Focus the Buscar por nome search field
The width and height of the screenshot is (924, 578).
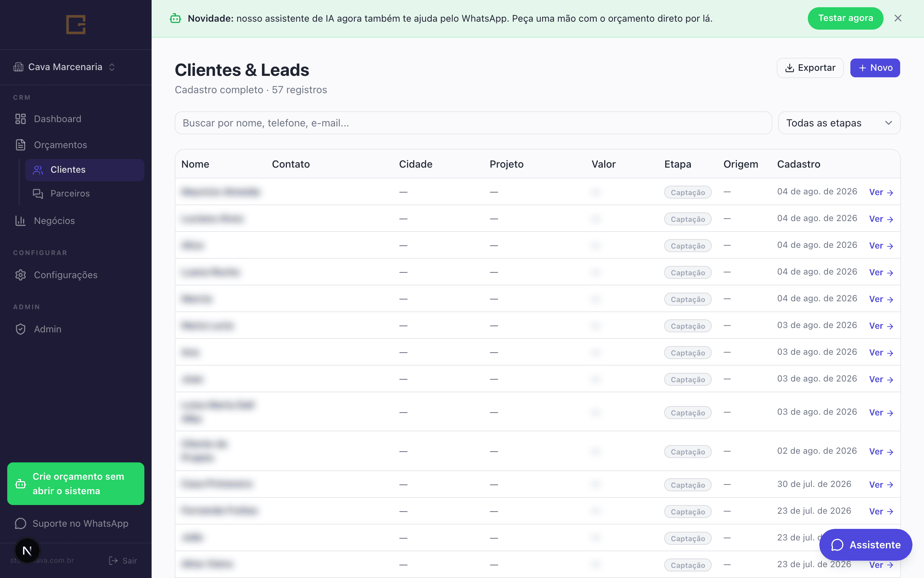(474, 123)
